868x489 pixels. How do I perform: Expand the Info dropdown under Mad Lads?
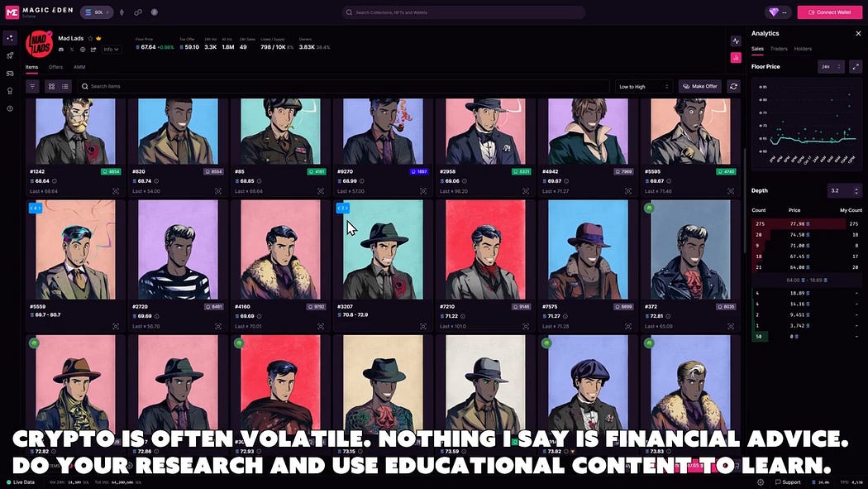(x=112, y=50)
